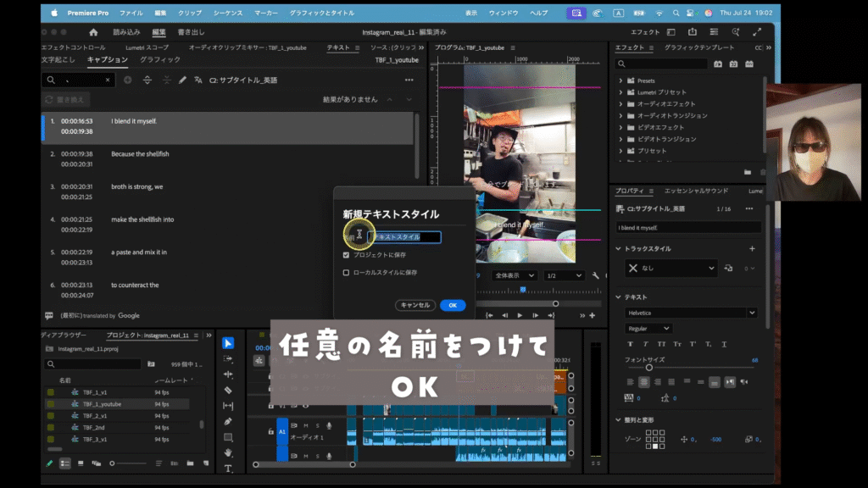The width and height of the screenshot is (868, 488).
Task: Click the effects panel search field
Action: (x=662, y=64)
